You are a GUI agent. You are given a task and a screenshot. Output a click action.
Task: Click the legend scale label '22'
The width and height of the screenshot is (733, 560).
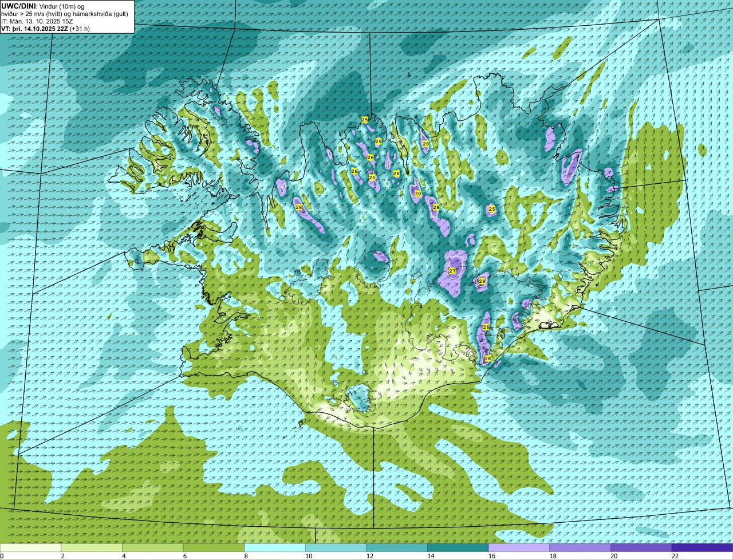click(x=675, y=556)
